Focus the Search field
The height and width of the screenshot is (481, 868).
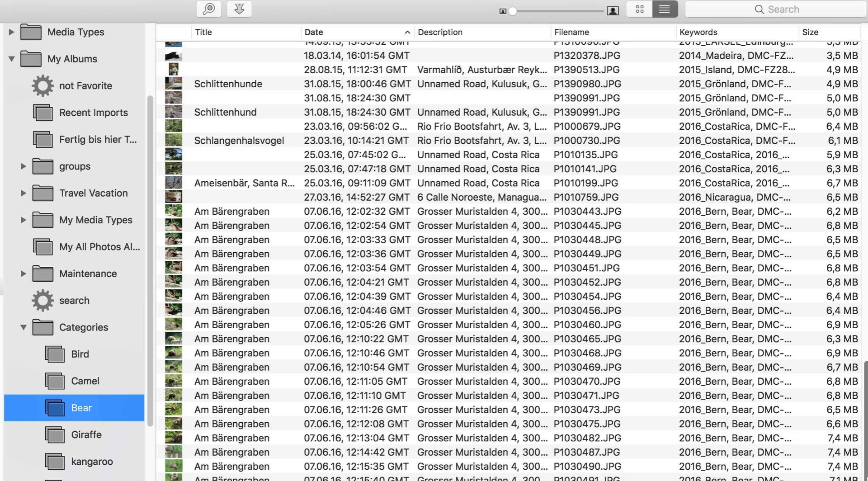tap(776, 9)
